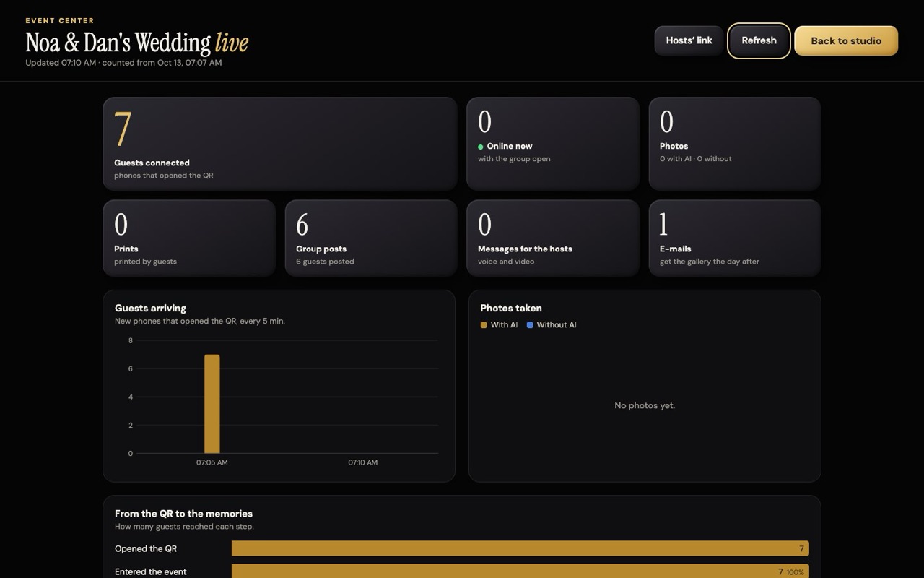Click the "Updated 07:10 AM" timestamp line
The image size is (924, 578).
point(123,63)
